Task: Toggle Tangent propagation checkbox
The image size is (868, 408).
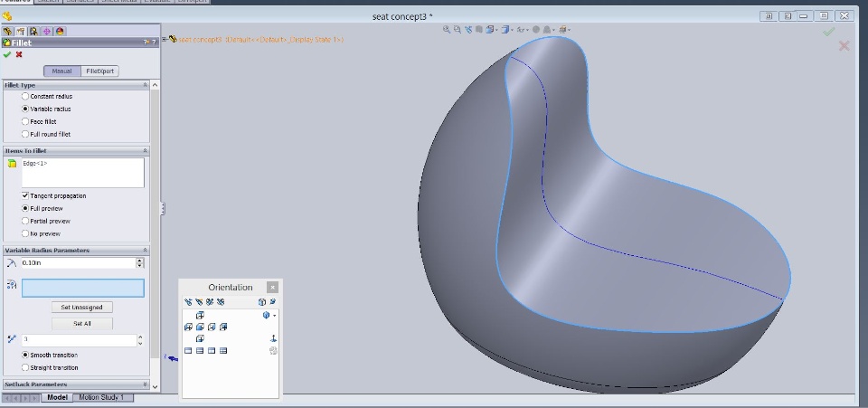Action: coord(25,195)
